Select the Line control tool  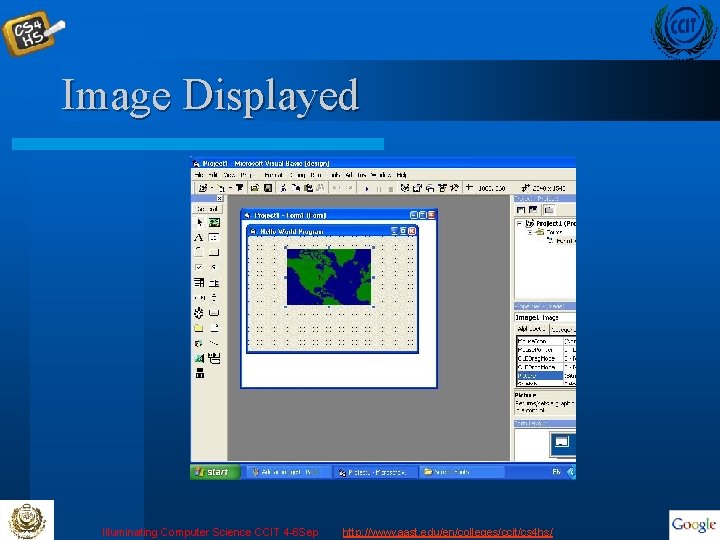[x=214, y=343]
